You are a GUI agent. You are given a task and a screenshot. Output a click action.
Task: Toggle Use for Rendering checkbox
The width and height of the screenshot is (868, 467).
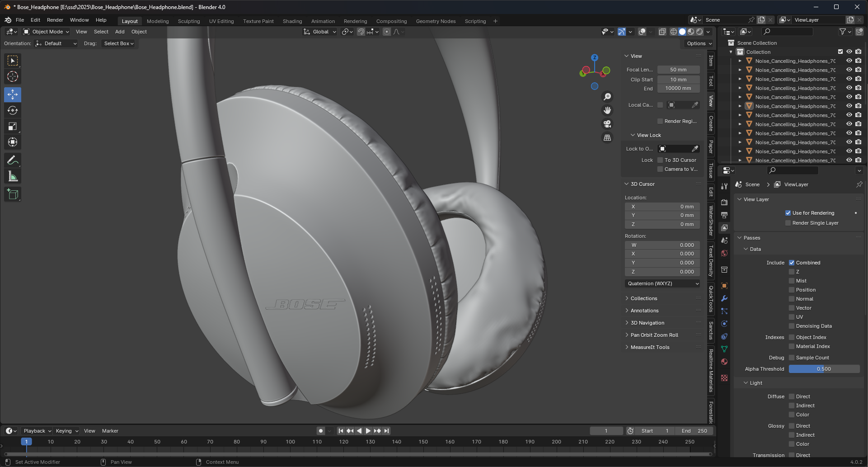(788, 213)
